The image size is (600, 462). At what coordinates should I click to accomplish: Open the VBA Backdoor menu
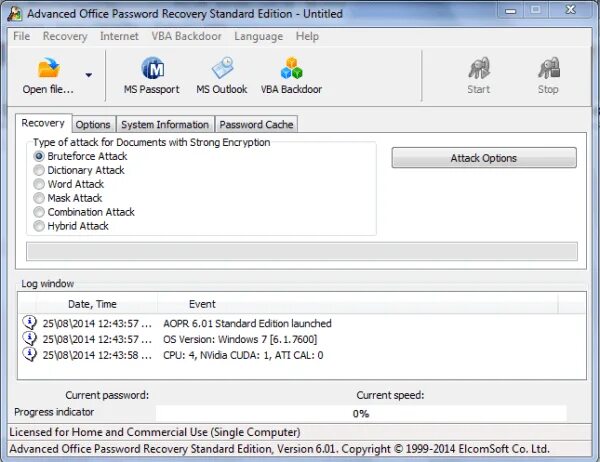pos(186,36)
